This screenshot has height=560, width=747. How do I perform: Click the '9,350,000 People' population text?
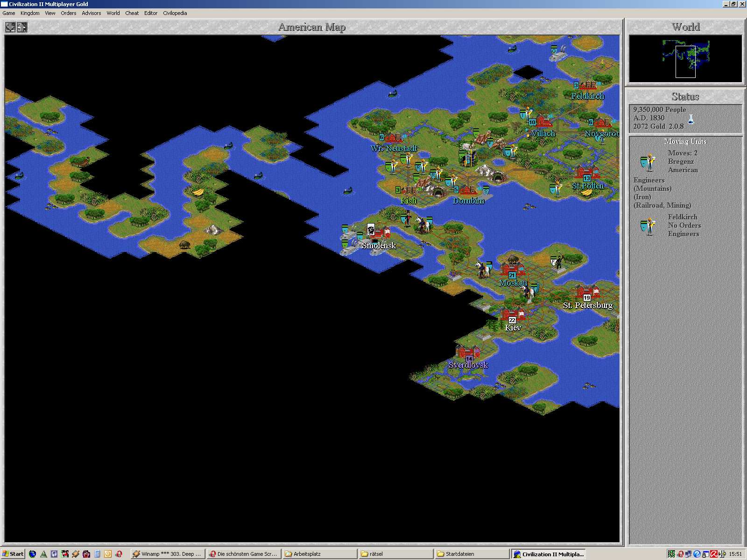[x=660, y=110]
